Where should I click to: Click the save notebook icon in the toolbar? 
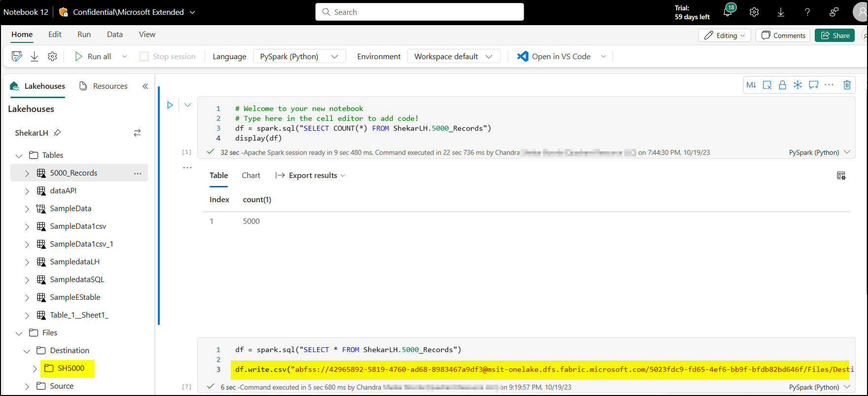coord(17,56)
